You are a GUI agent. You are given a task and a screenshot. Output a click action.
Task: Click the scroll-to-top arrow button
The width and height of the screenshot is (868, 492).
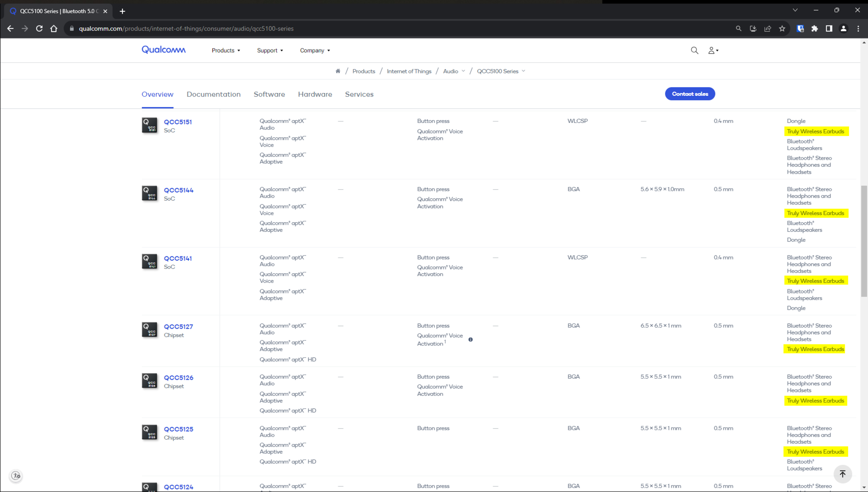pos(842,474)
